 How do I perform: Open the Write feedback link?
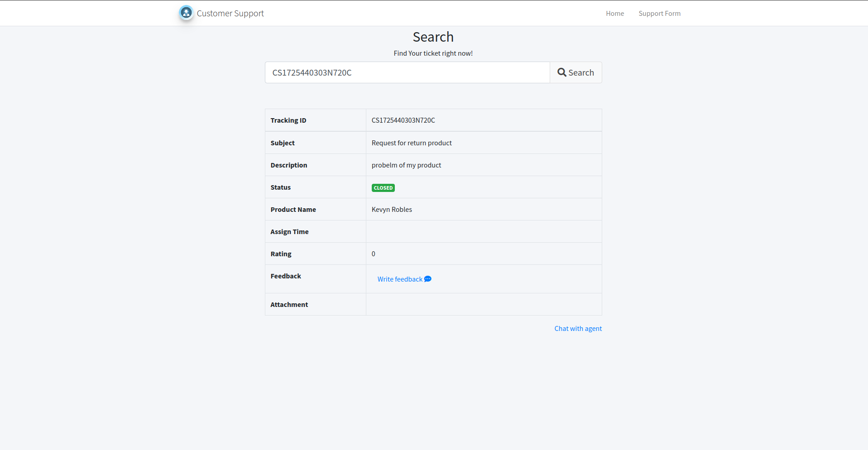click(x=400, y=279)
